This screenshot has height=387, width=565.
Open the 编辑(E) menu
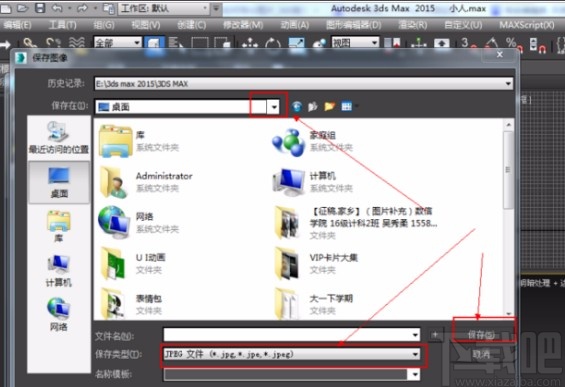coord(18,25)
